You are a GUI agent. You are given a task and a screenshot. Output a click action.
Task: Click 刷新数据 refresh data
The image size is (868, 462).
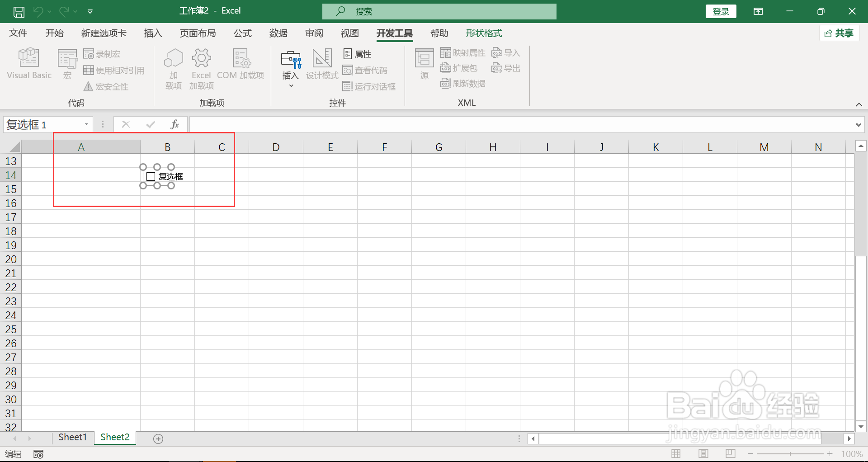point(463,84)
